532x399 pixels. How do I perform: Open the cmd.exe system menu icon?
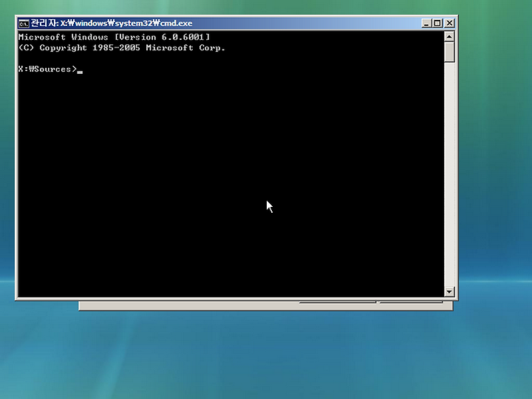click(x=24, y=24)
